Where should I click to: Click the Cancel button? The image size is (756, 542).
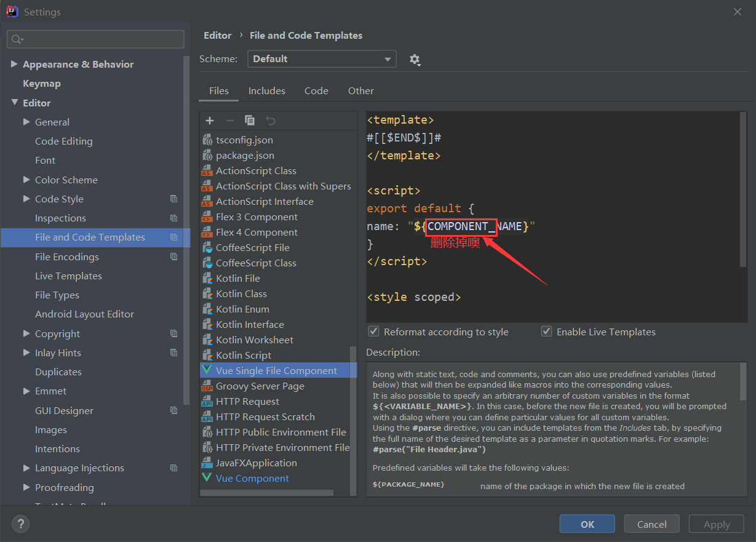pos(652,524)
